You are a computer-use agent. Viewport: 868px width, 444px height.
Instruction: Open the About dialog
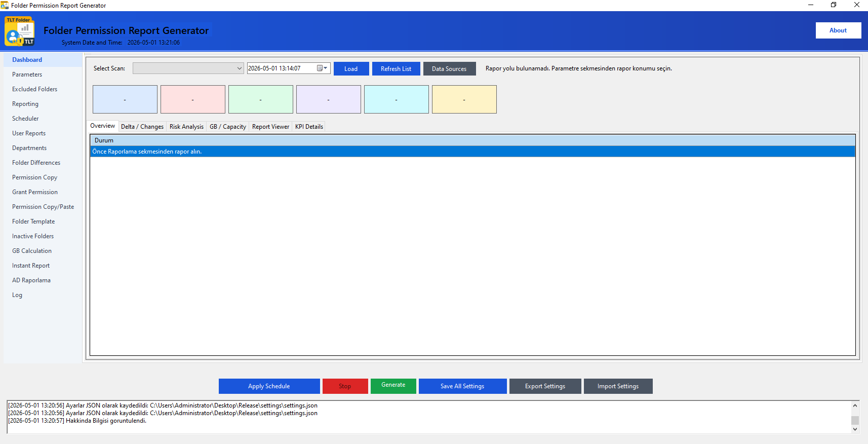[x=838, y=30]
